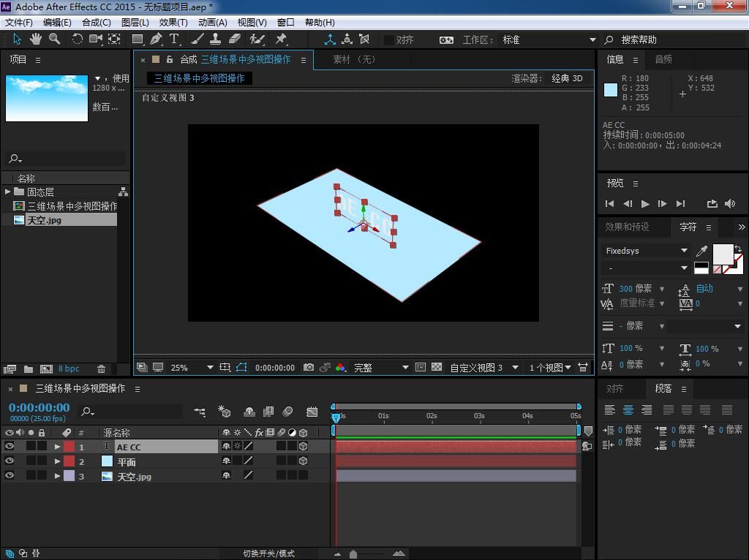Viewport: 749px width, 560px height.
Task: Pick a color with the eyedropper
Action: pos(701,251)
